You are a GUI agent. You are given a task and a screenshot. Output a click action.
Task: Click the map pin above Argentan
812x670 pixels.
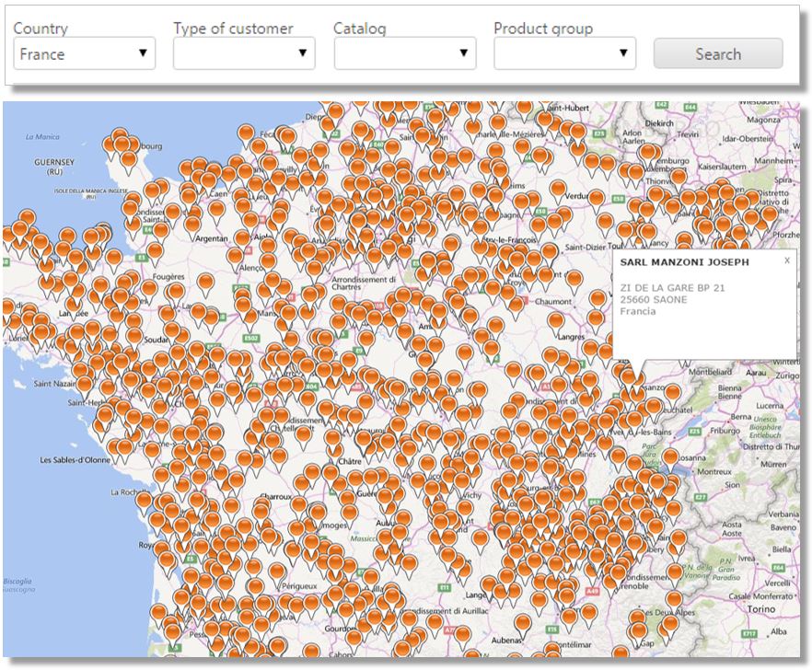[x=217, y=209]
